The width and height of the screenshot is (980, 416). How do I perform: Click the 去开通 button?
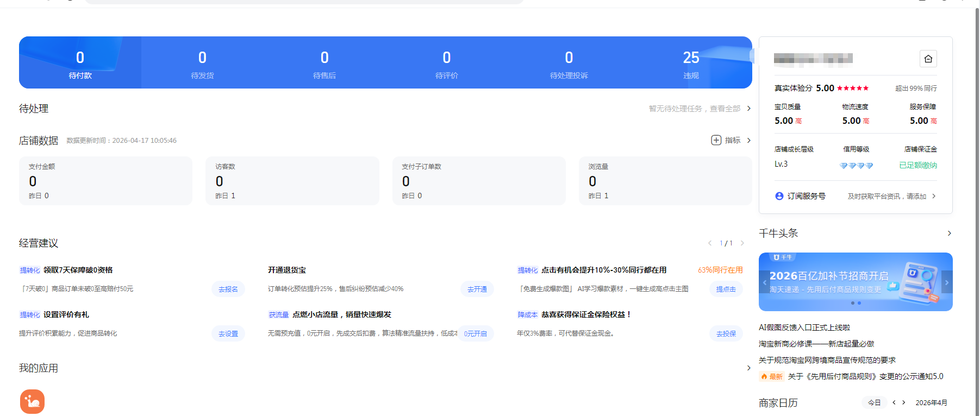tap(477, 289)
